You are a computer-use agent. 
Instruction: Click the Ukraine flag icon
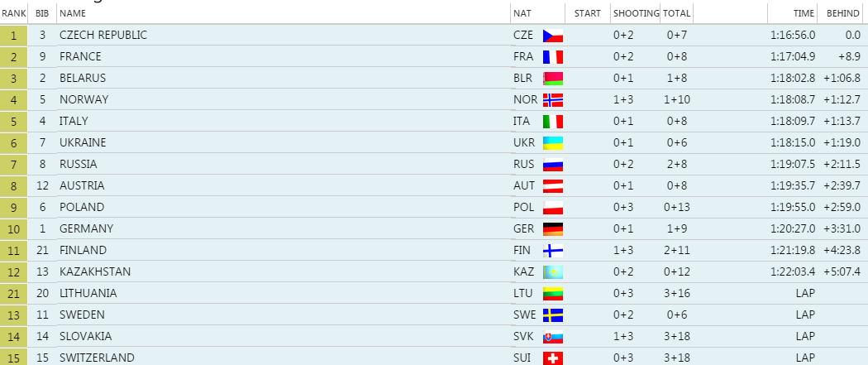(x=552, y=143)
